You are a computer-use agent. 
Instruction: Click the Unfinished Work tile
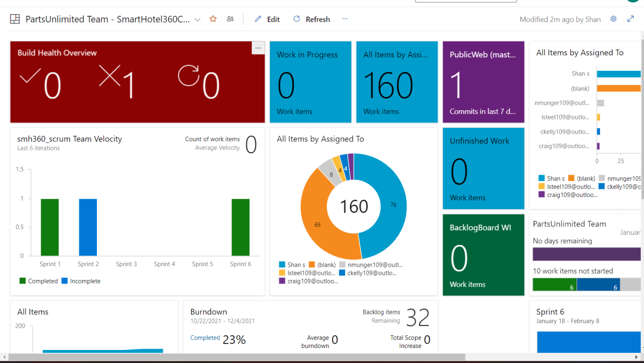tap(483, 168)
